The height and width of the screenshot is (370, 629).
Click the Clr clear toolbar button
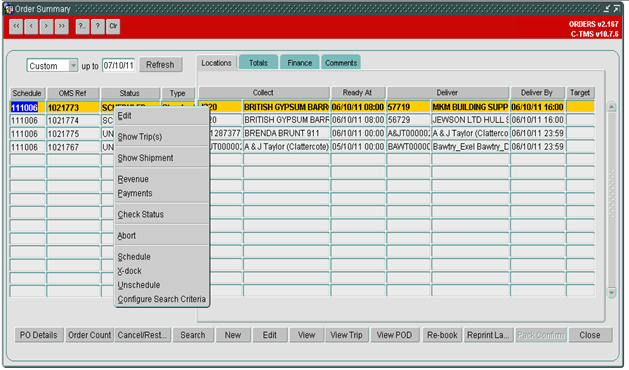[x=113, y=26]
